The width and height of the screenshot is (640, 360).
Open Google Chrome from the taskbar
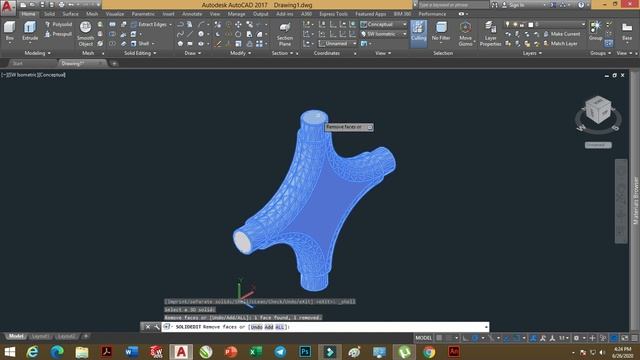pyautogui.click(x=429, y=352)
